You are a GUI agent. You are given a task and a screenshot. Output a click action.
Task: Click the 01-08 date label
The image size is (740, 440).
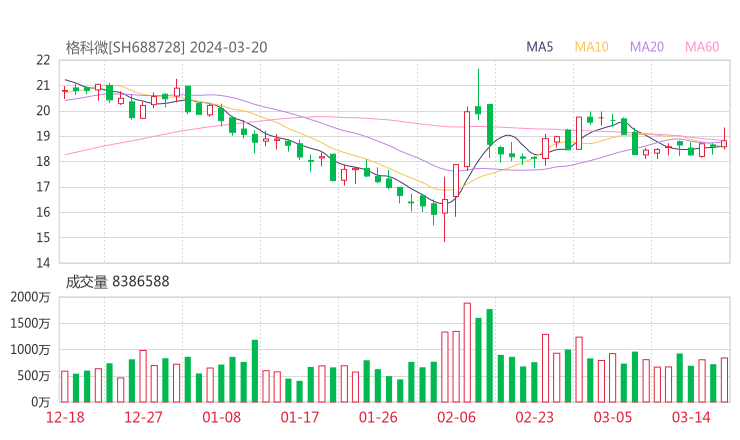click(221, 417)
